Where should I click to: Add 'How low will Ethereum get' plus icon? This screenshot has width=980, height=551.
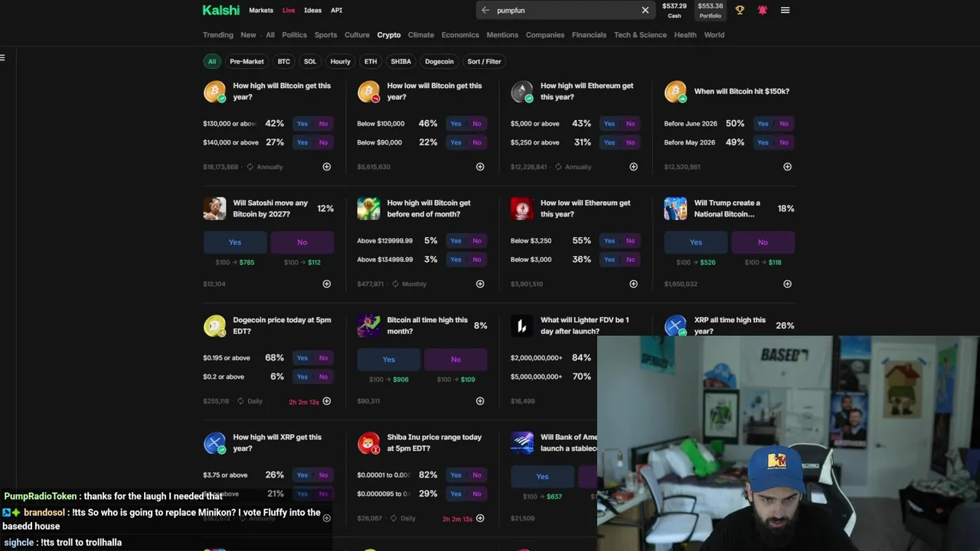point(633,284)
